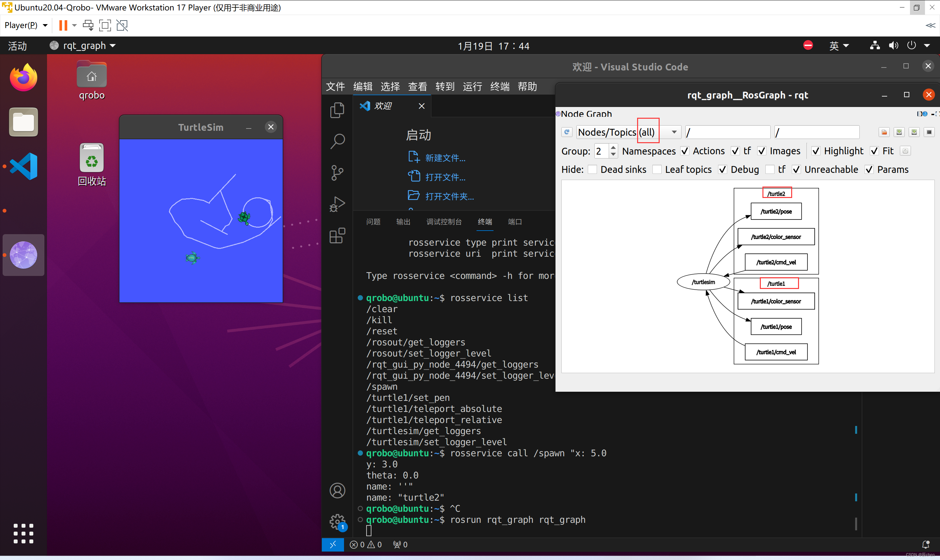The image size is (940, 560).
Task: Open system menu arrow in top bar
Action: [927, 46]
